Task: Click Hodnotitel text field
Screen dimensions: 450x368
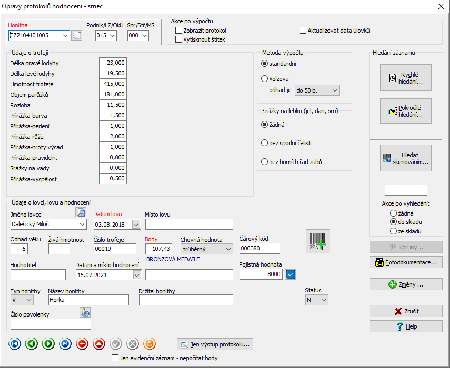Action: (x=38, y=275)
